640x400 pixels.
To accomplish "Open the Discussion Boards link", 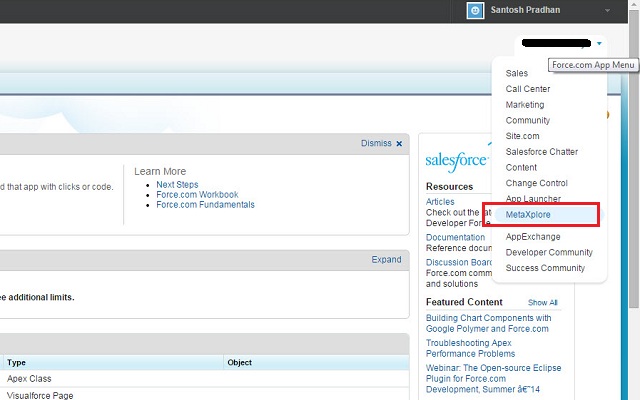I will coord(459,262).
